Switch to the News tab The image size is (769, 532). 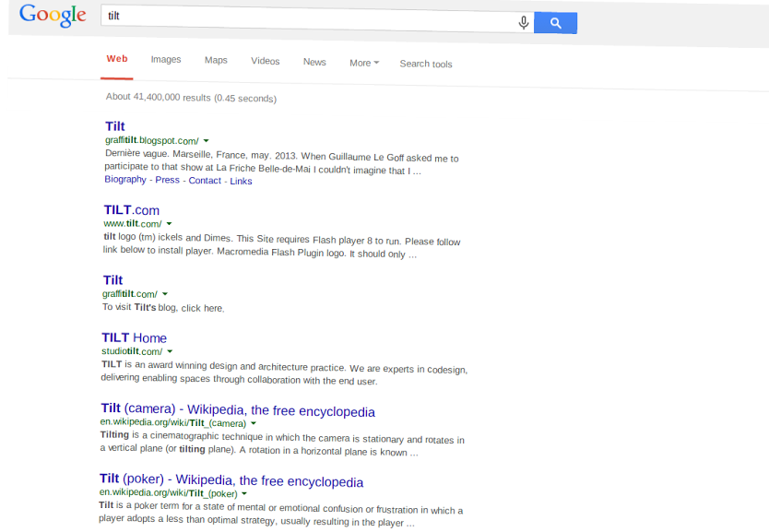coord(314,62)
